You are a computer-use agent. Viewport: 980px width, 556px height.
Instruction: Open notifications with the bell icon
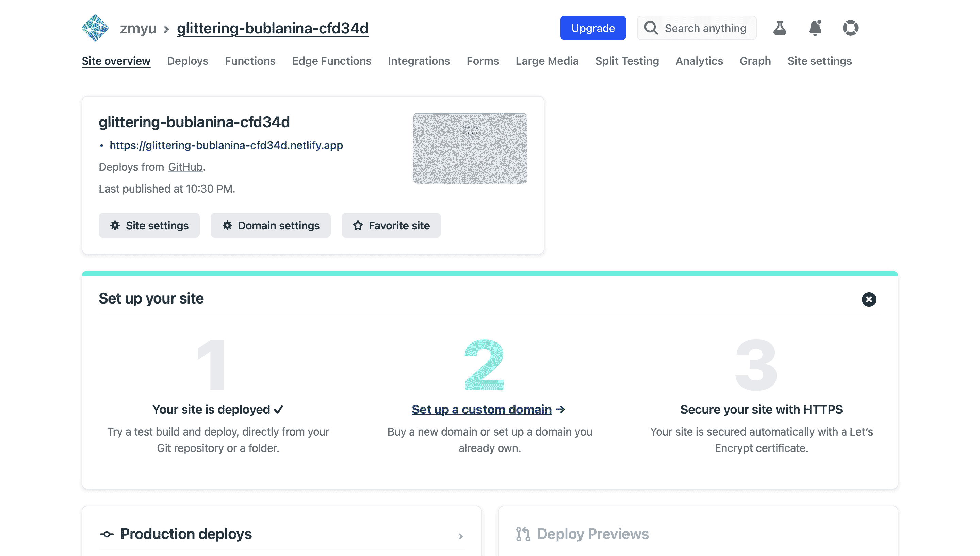[x=816, y=28]
